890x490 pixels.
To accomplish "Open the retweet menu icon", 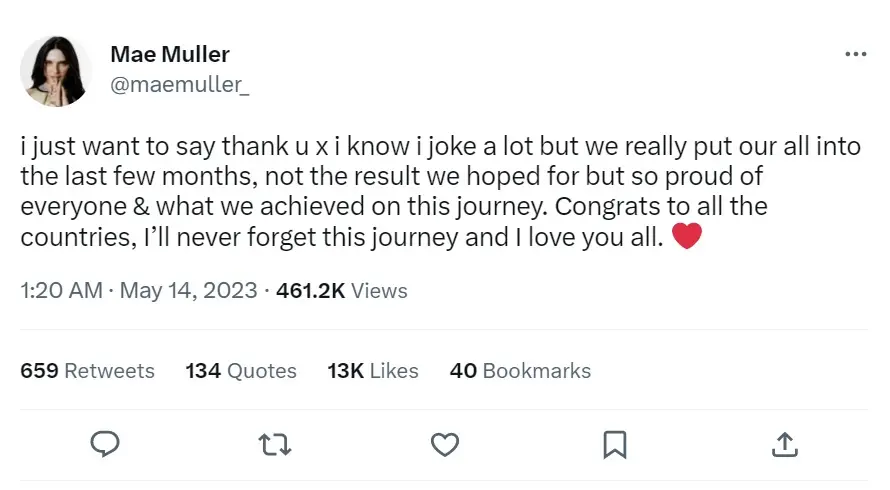I will [275, 443].
